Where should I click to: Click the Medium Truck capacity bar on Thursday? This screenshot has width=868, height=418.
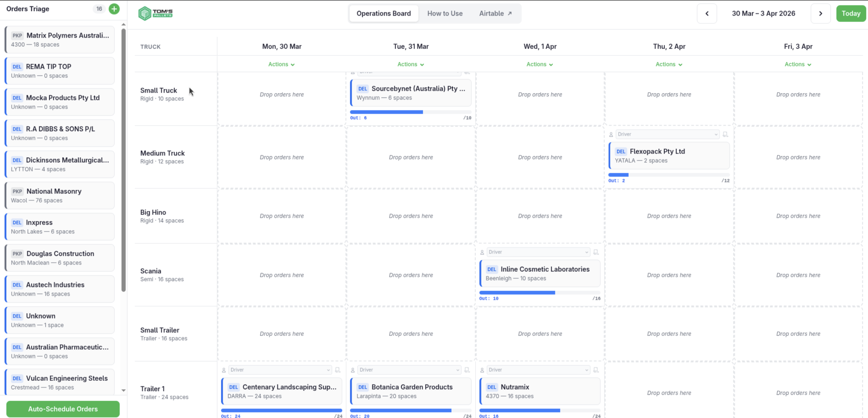[668, 175]
